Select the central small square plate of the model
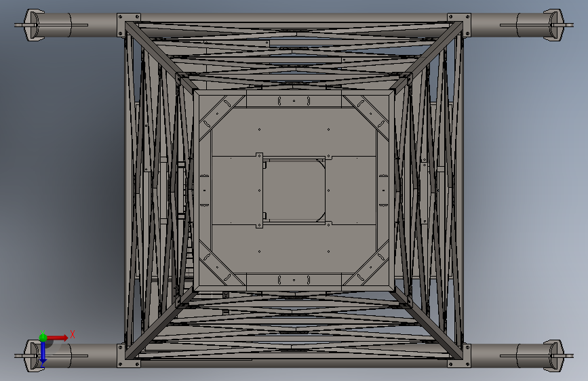 [294, 190]
